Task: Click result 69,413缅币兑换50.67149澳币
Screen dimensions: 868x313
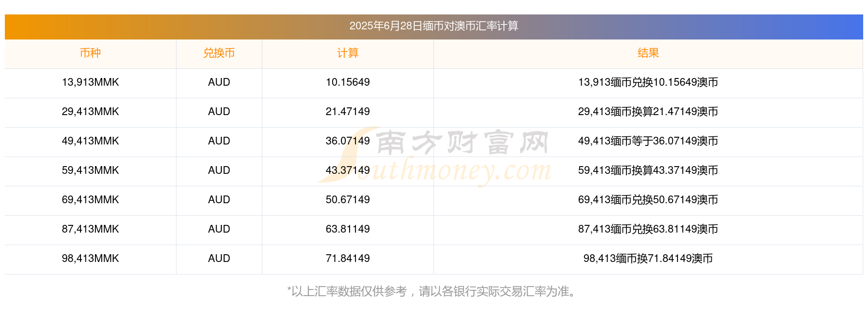Action: (648, 200)
